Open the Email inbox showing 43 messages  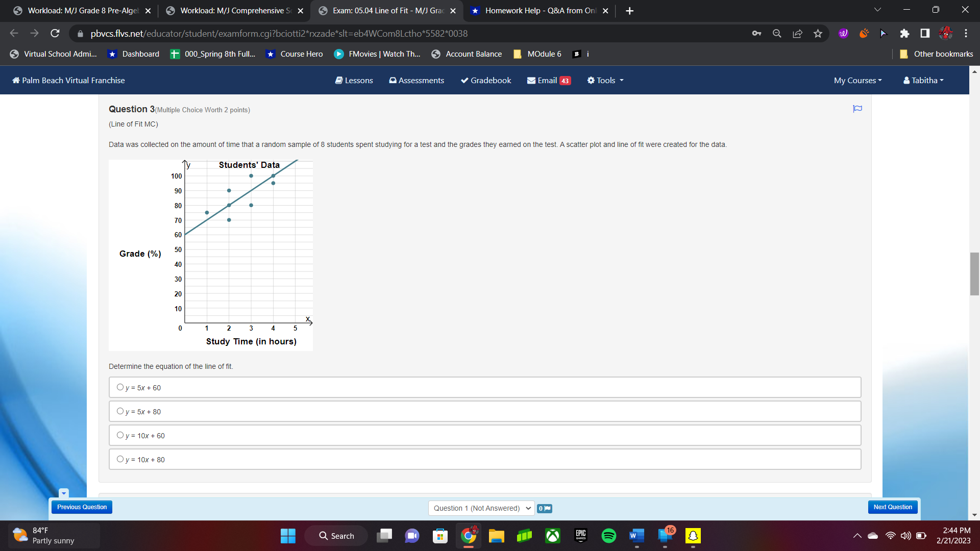click(x=548, y=80)
